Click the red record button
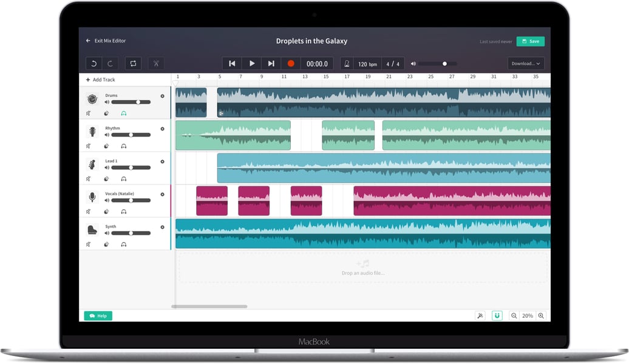Viewport: 629px width, 364px height. pos(291,63)
